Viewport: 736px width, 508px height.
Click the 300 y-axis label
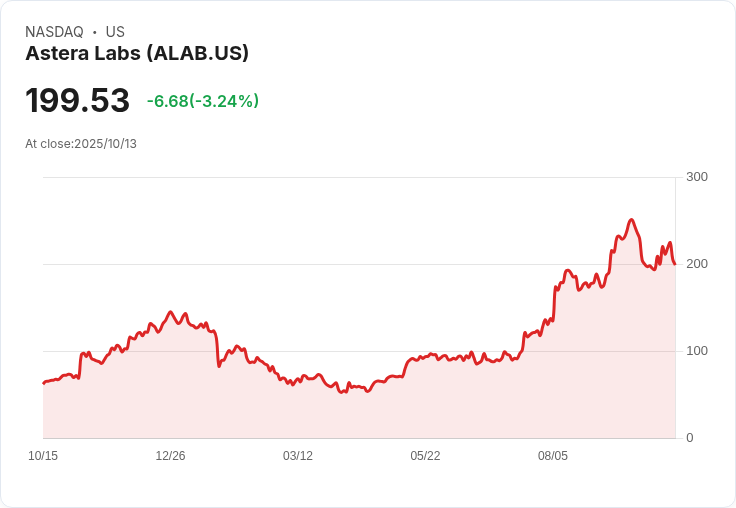pyautogui.click(x=696, y=177)
